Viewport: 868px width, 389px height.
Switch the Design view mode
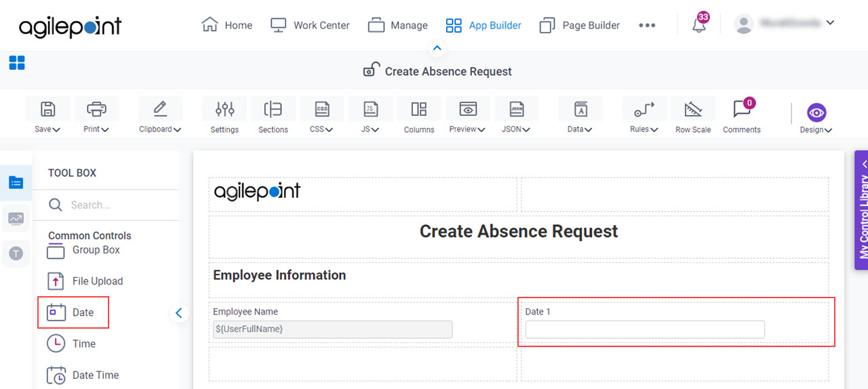(x=816, y=117)
